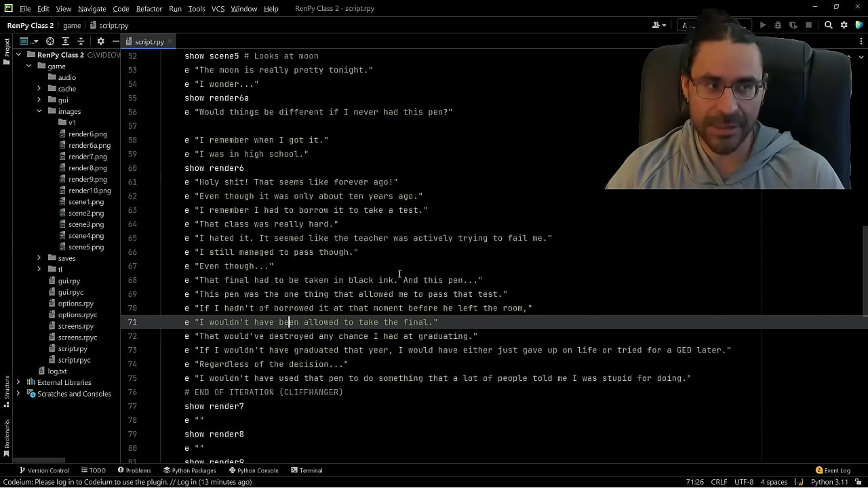Open the JetBrains toolbox icon at top right

point(859,25)
